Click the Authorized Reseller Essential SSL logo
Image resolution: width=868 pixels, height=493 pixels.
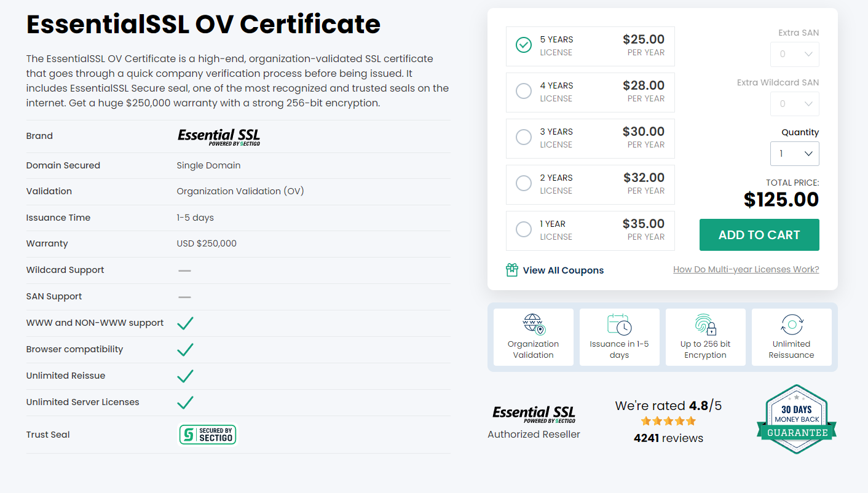534,414
